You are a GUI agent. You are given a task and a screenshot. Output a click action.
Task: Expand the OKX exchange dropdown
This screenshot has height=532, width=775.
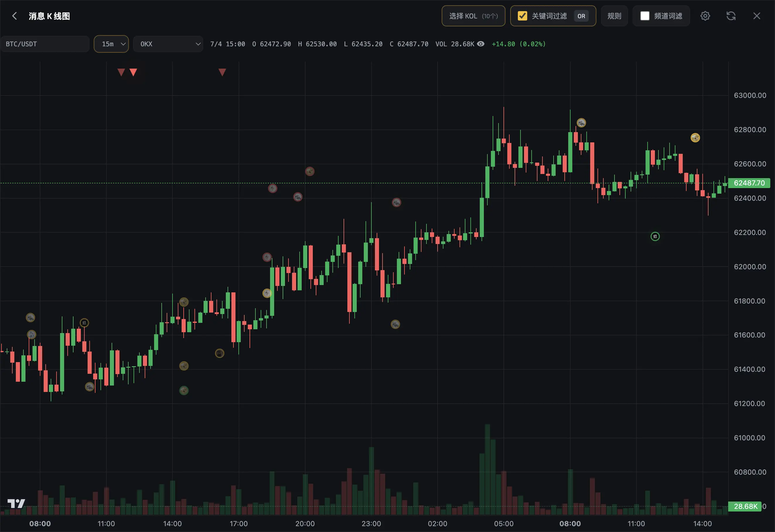[x=168, y=44]
